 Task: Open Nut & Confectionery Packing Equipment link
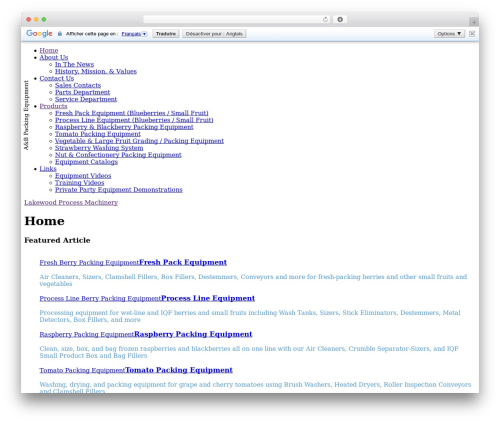pyautogui.click(x=118, y=155)
